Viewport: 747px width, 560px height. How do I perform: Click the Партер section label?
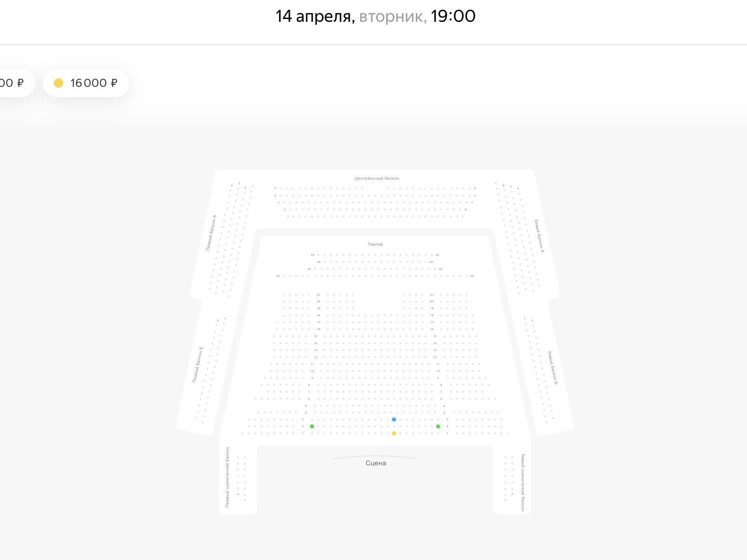pyautogui.click(x=375, y=244)
